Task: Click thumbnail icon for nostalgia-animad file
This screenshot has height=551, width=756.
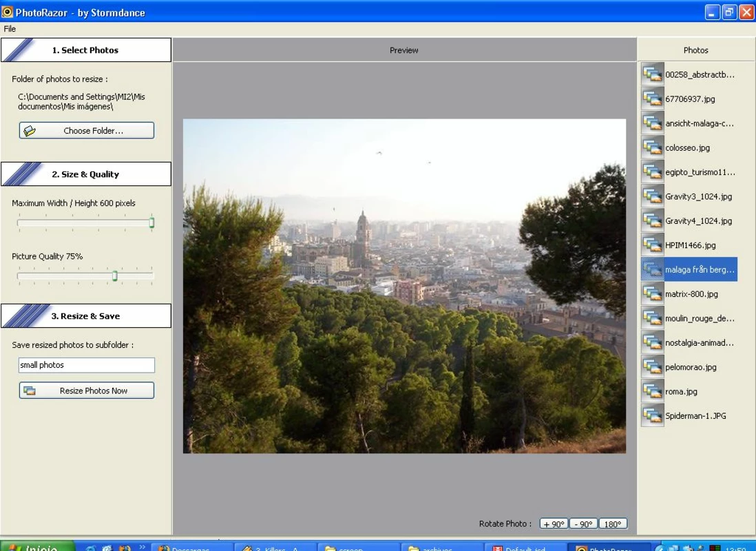Action: click(652, 342)
